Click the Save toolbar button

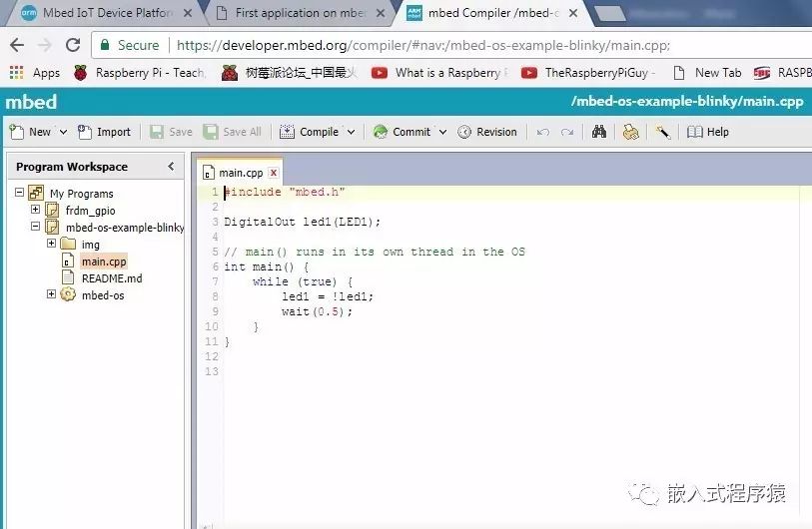point(171,132)
